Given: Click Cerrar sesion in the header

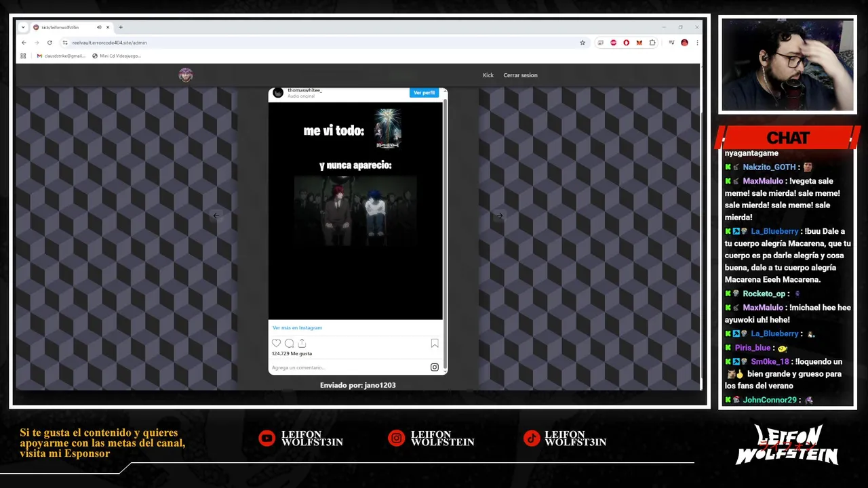Looking at the screenshot, I should 520,75.
